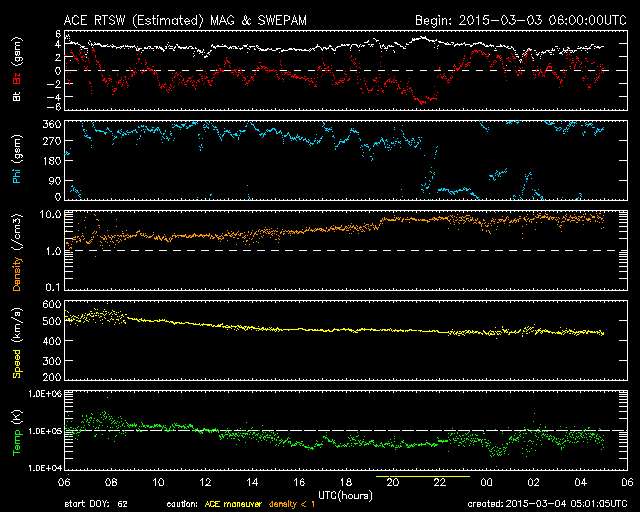This screenshot has height=512, width=640.
Task: Click the green "Temp" axis label
Action: click(17, 443)
